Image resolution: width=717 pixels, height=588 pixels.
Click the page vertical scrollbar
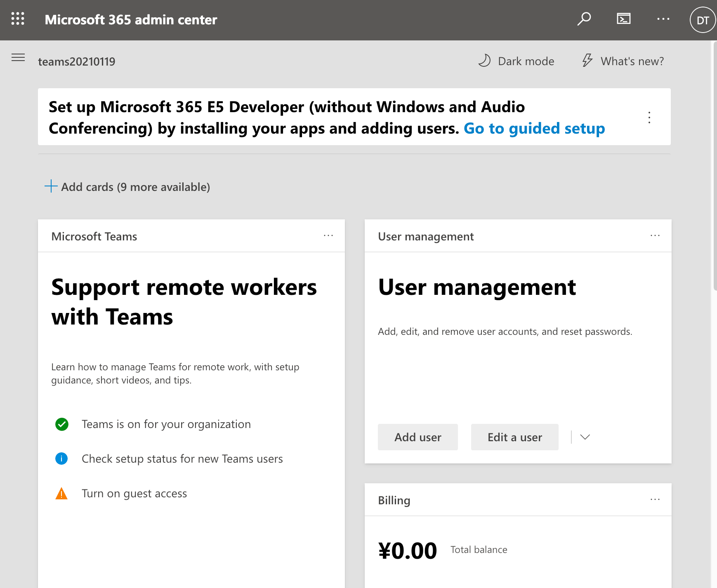click(x=715, y=165)
